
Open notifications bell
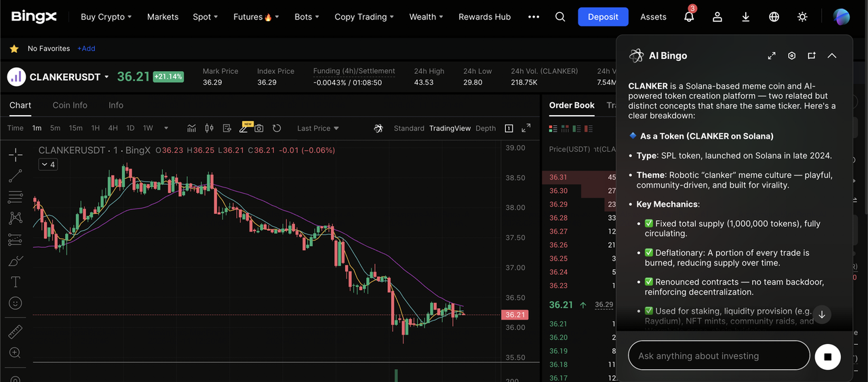[x=689, y=17]
